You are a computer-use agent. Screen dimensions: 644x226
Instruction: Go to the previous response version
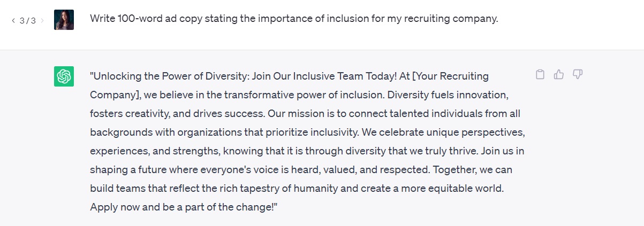13,21
